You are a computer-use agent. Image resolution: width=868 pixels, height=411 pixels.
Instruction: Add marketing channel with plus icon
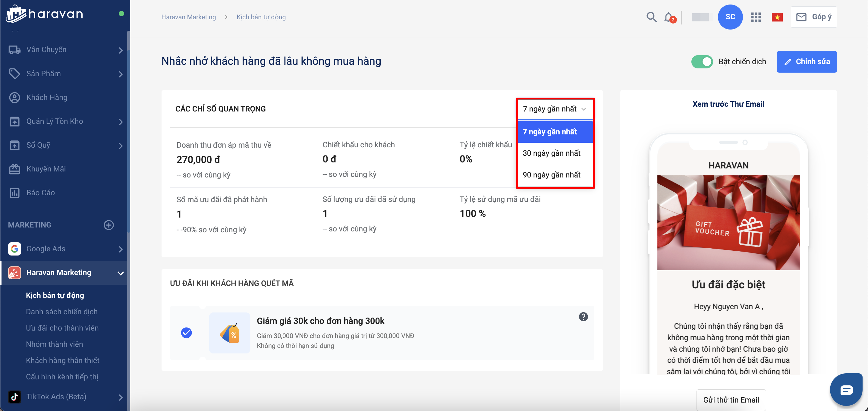tap(108, 225)
